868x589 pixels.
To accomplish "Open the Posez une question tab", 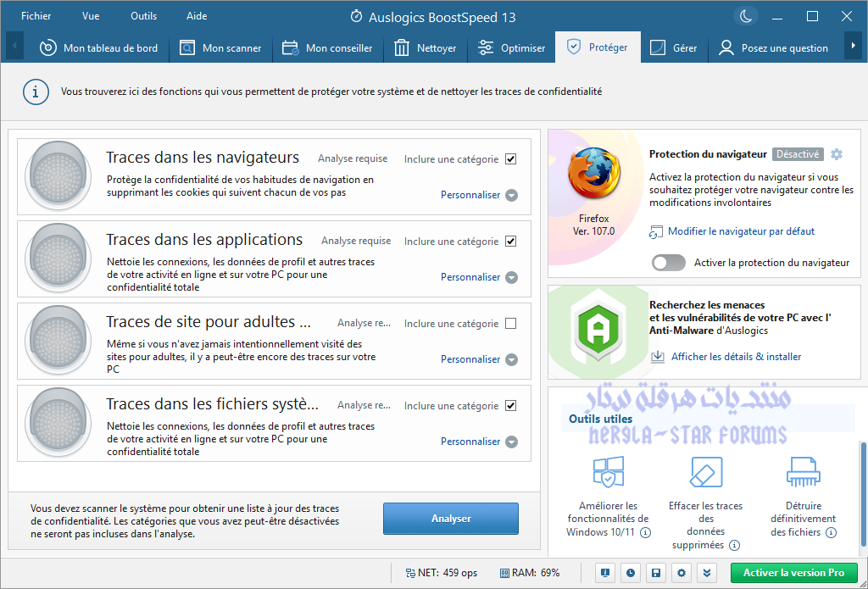I will (x=773, y=48).
